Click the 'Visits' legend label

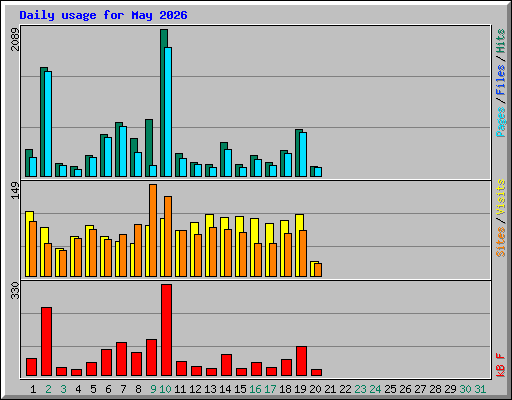[x=500, y=197]
